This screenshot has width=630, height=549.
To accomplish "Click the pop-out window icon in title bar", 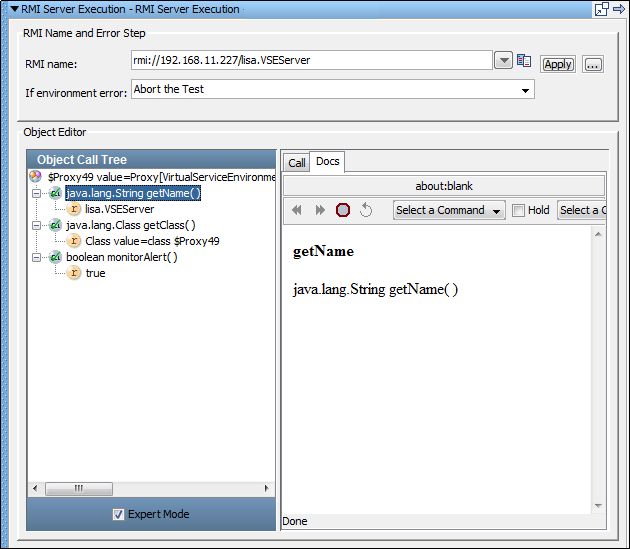I will coord(602,9).
